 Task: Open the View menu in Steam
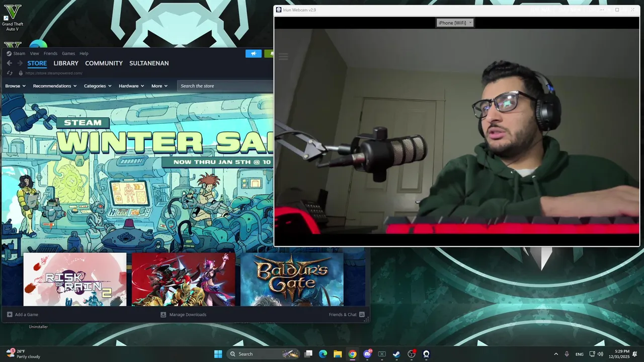click(x=34, y=53)
